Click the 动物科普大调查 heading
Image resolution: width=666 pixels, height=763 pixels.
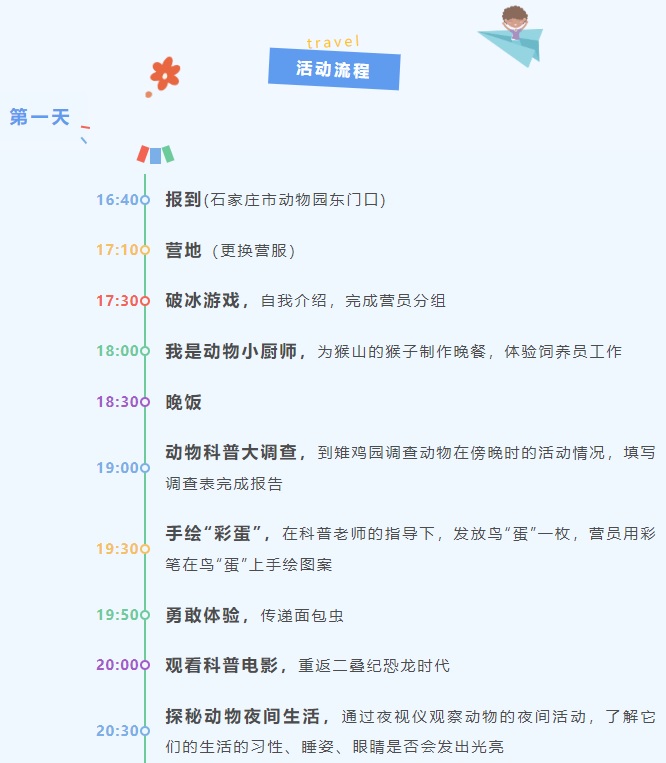(231, 453)
